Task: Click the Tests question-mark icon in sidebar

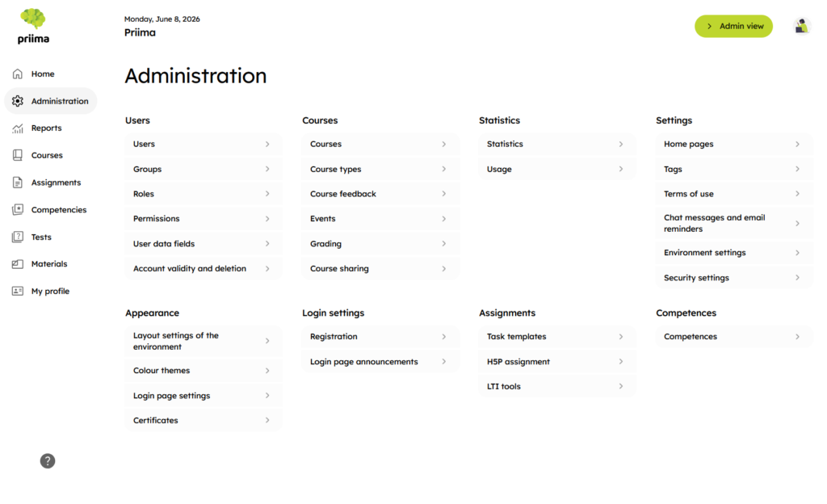Action: 18,237
